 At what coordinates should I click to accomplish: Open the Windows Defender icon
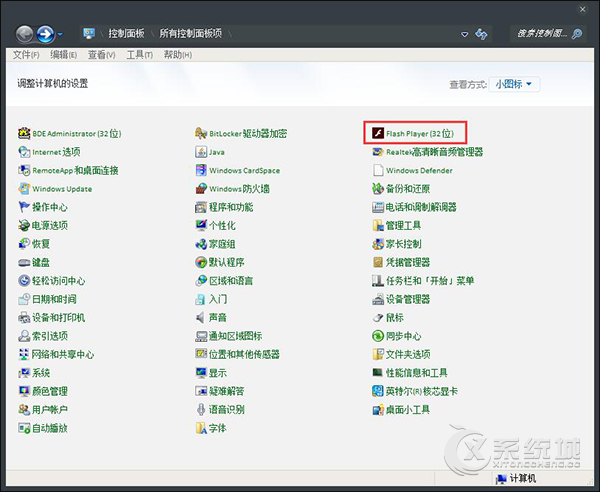378,170
